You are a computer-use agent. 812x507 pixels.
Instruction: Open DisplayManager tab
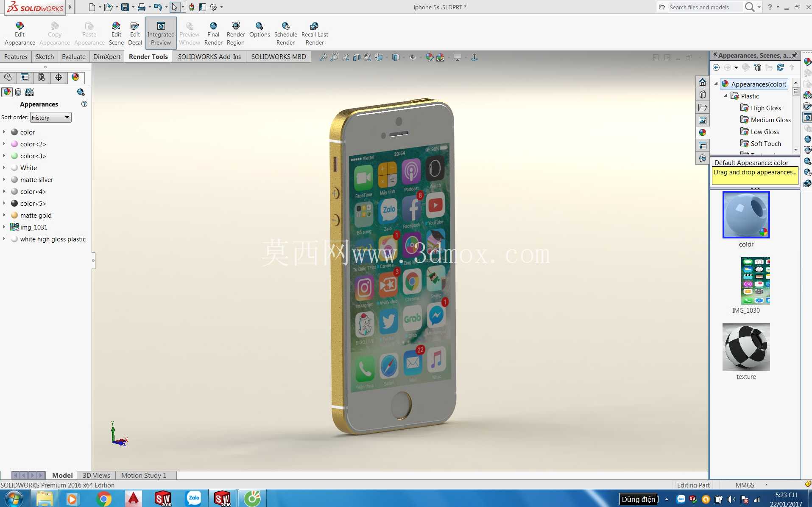(x=75, y=77)
